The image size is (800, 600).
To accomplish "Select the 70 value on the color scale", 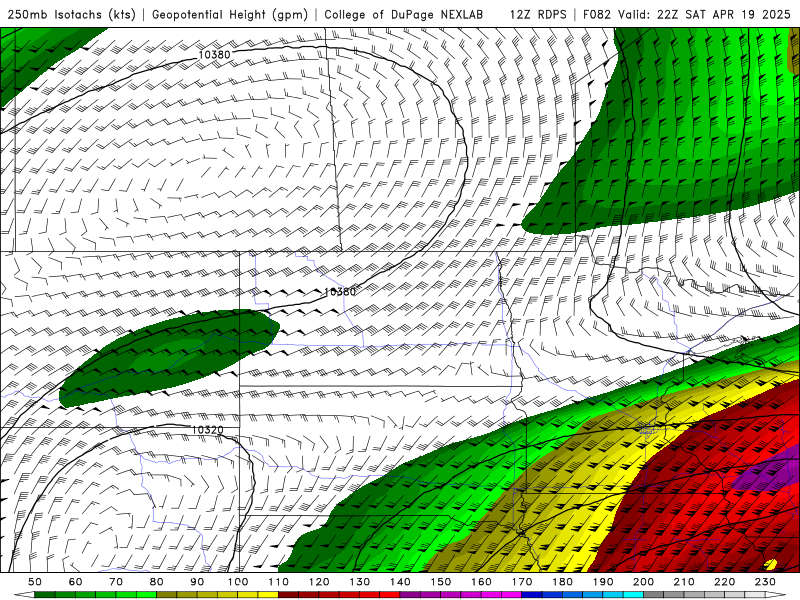I will click(x=116, y=582).
